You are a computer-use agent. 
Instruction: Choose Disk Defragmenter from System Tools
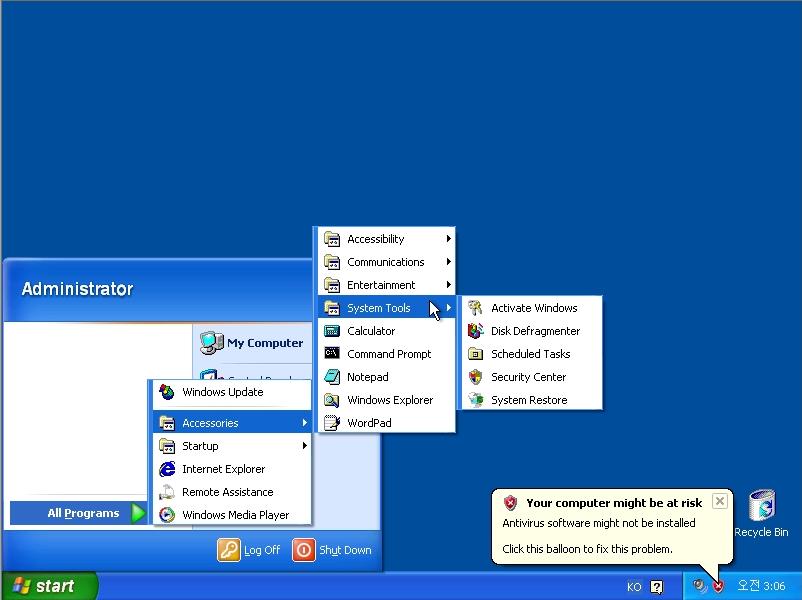point(531,331)
